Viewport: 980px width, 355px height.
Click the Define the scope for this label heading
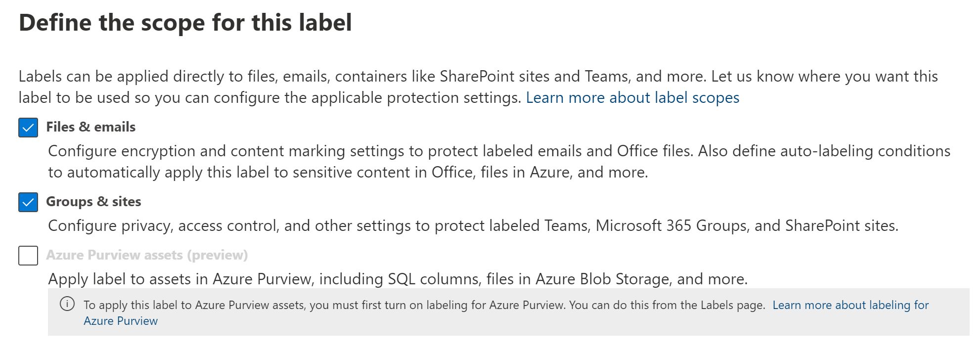[185, 23]
